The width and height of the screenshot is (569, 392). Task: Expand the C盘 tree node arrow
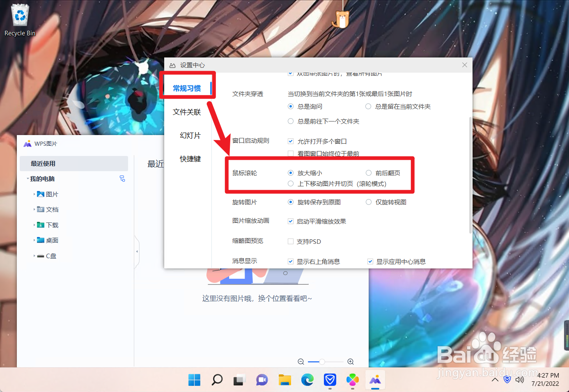[34, 256]
